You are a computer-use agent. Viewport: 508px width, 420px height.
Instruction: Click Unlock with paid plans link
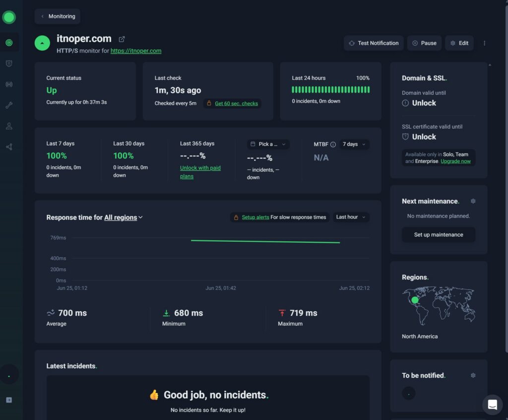click(x=200, y=172)
